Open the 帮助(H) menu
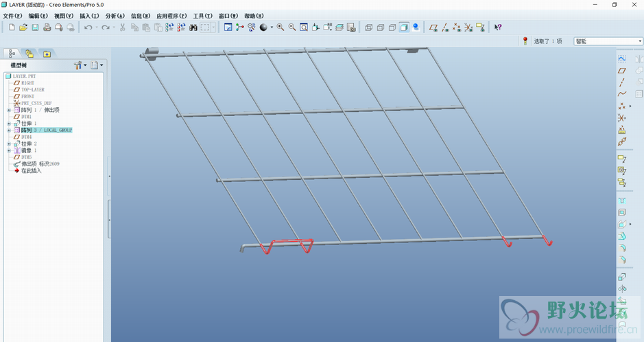Image resolution: width=644 pixels, height=342 pixels. pyautogui.click(x=254, y=16)
